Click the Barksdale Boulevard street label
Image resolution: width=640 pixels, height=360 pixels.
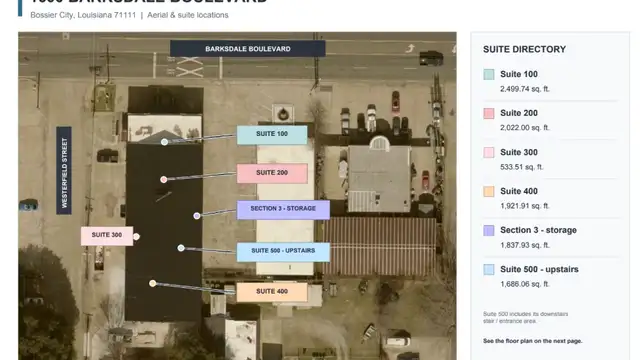[x=248, y=49]
